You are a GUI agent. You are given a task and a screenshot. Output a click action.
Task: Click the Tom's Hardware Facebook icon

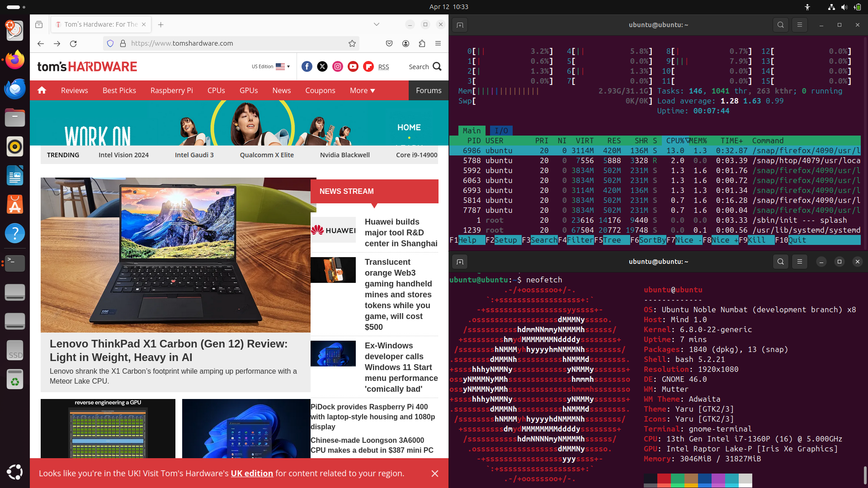[x=307, y=66]
